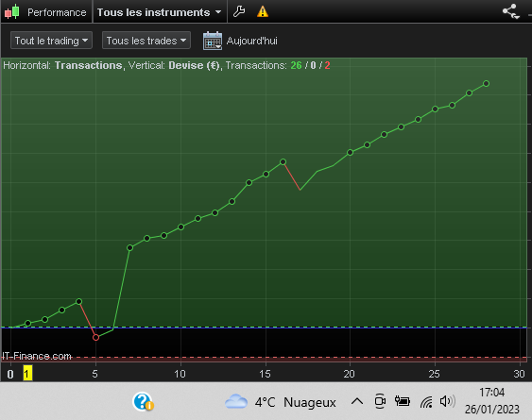Click the 'Performance' title label
This screenshot has width=532, height=420.
pos(57,12)
